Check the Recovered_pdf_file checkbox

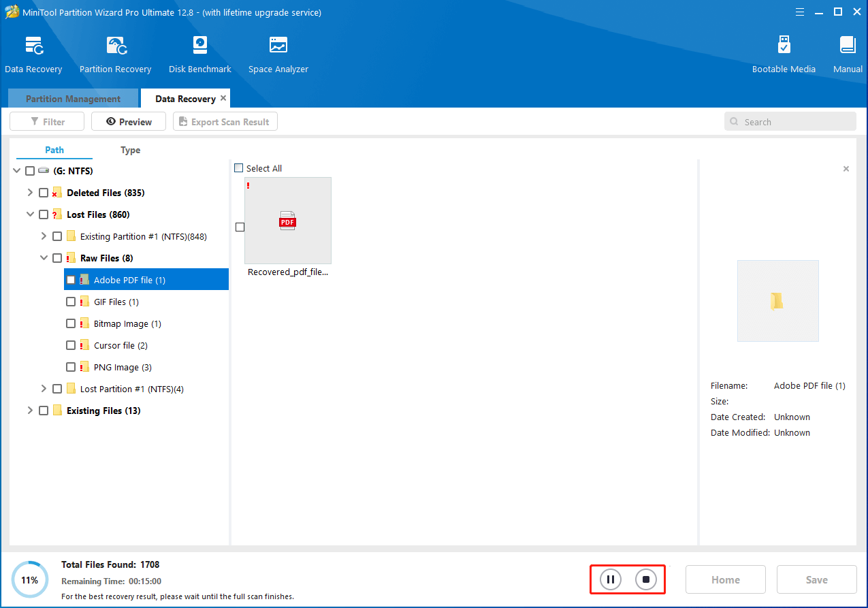tap(240, 227)
